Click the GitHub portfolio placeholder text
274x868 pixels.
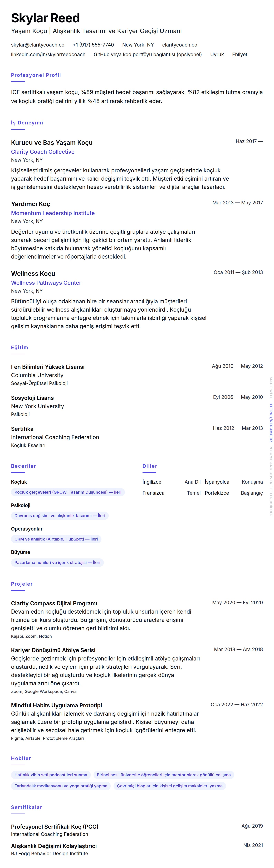coord(148,55)
